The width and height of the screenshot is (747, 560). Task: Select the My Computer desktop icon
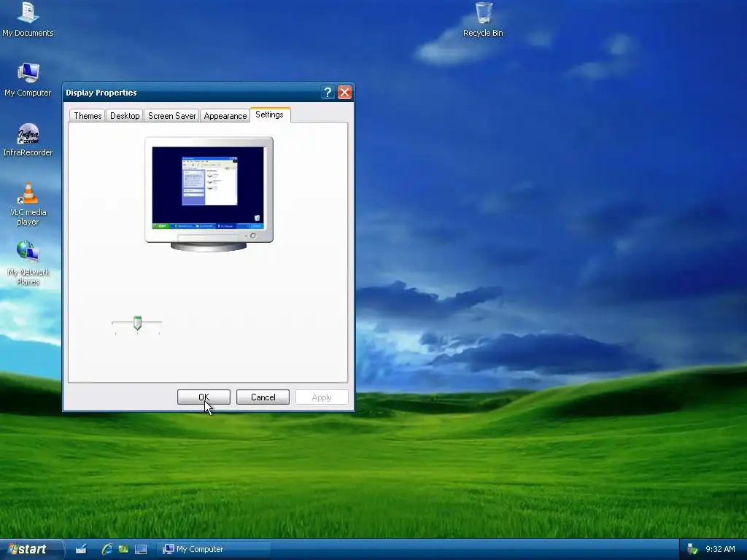coord(28,79)
